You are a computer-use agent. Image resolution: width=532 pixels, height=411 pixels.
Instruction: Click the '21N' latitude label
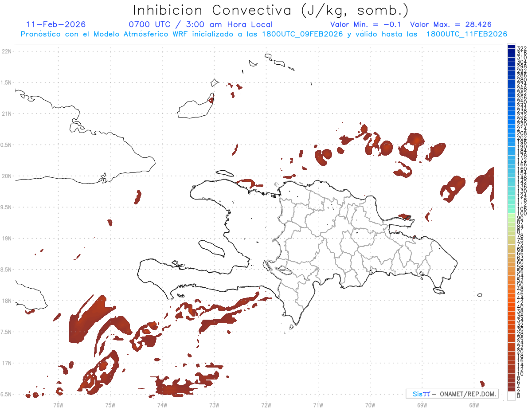pos(7,114)
